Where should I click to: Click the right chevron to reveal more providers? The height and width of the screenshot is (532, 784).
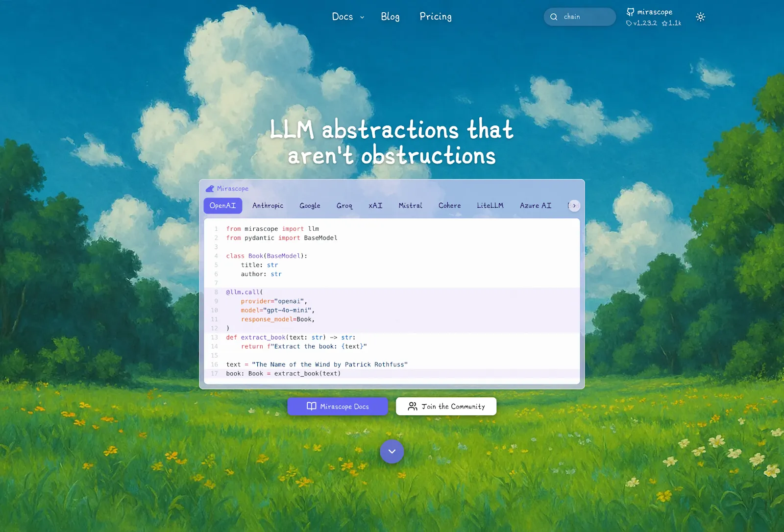coord(574,206)
